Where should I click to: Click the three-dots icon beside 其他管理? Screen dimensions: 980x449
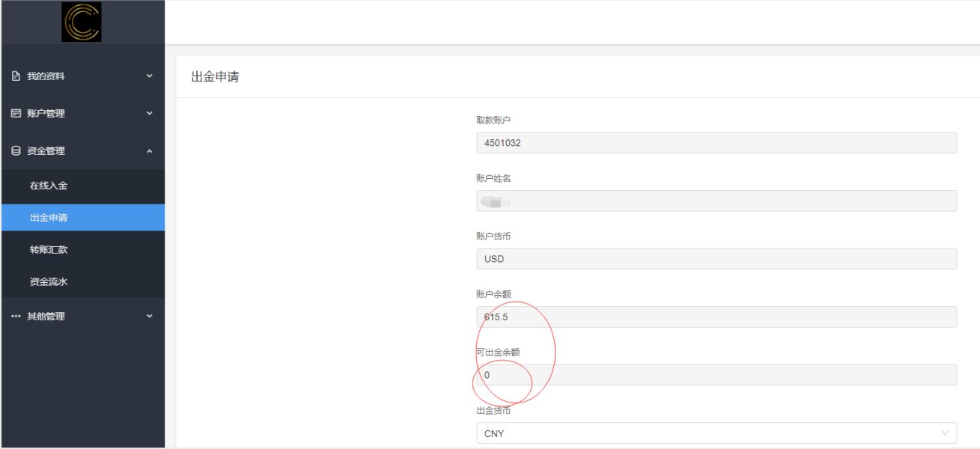(x=16, y=317)
